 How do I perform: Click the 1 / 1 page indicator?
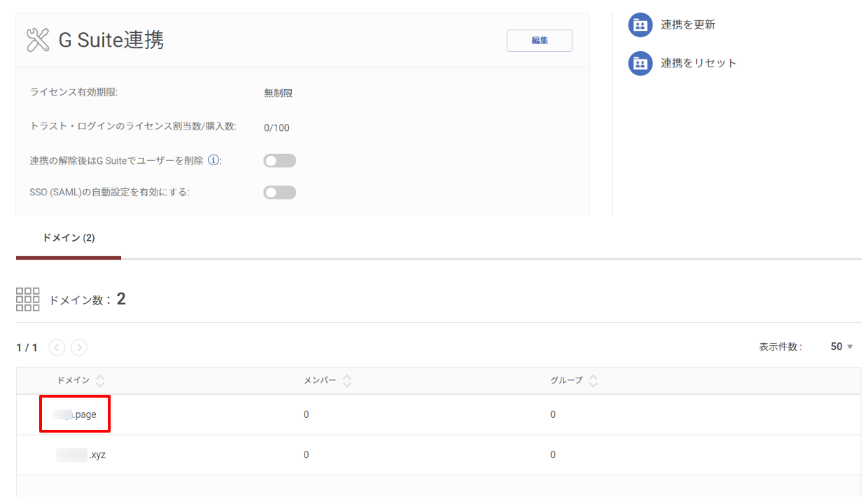tap(27, 348)
